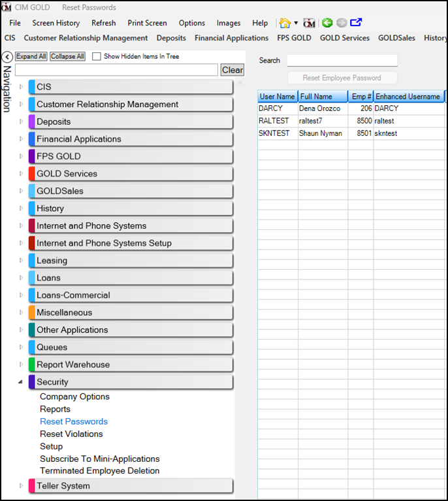Expand the CIS tree node
The height and width of the screenshot is (501, 448).
click(21, 87)
